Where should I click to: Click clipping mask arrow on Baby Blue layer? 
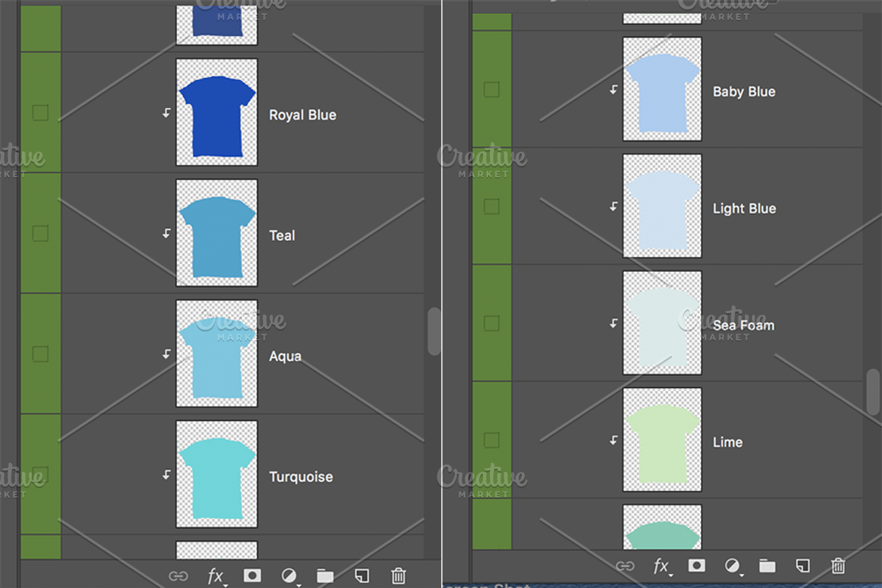coord(614,89)
